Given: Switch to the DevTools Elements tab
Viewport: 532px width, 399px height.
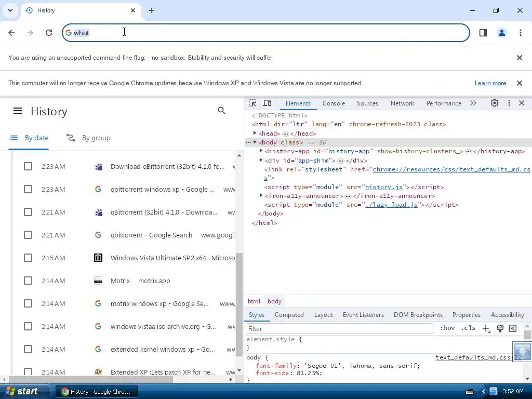Looking at the screenshot, I should (298, 103).
